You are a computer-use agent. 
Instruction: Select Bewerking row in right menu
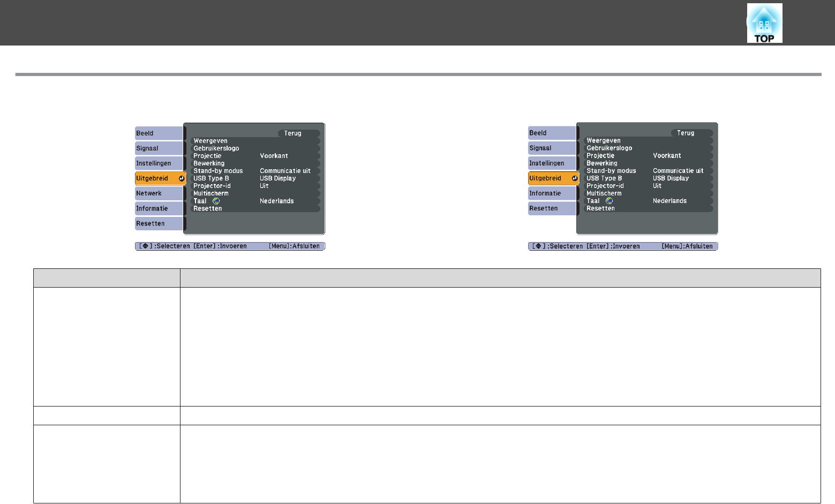(x=649, y=163)
